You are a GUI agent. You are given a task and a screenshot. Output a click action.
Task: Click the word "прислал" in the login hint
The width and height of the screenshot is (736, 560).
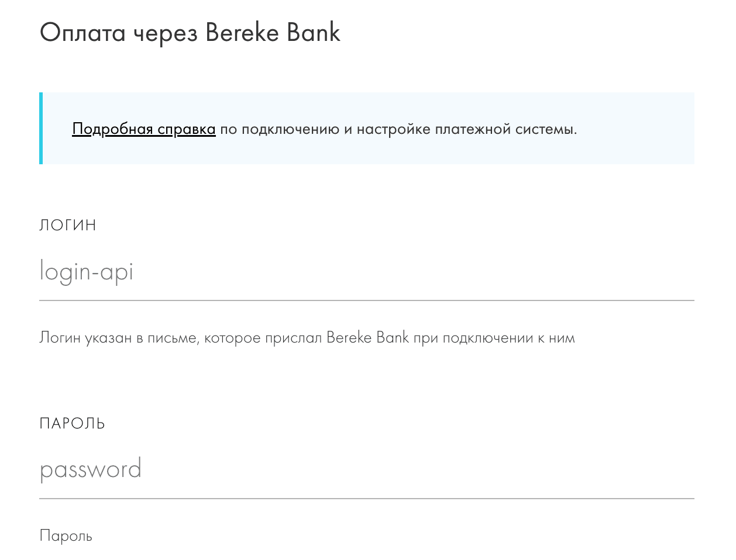coord(293,338)
